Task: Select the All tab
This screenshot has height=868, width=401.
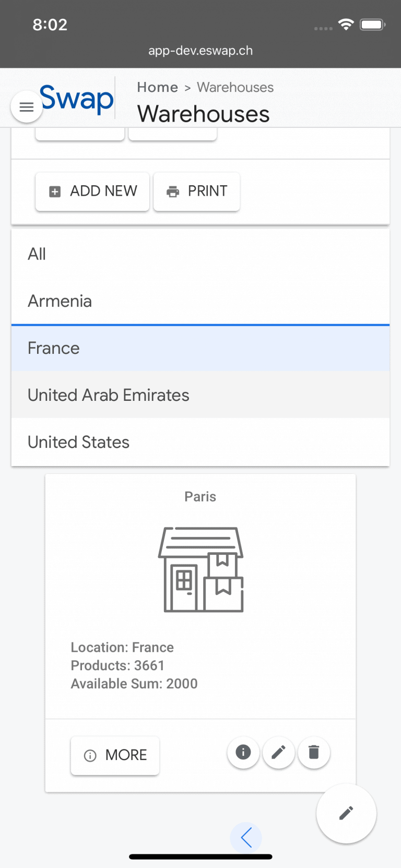Action: coord(37,254)
